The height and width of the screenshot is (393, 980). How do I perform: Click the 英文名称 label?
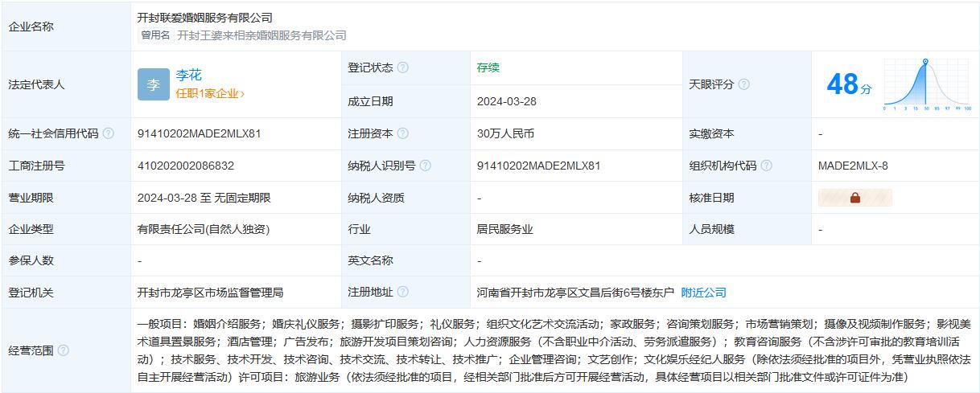point(370,260)
